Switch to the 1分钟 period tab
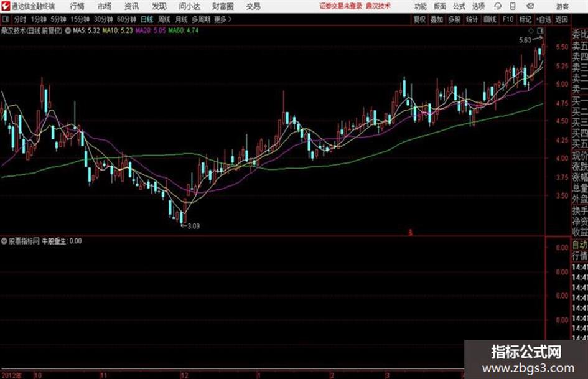Screen dimensions: 588x379 tap(39, 19)
